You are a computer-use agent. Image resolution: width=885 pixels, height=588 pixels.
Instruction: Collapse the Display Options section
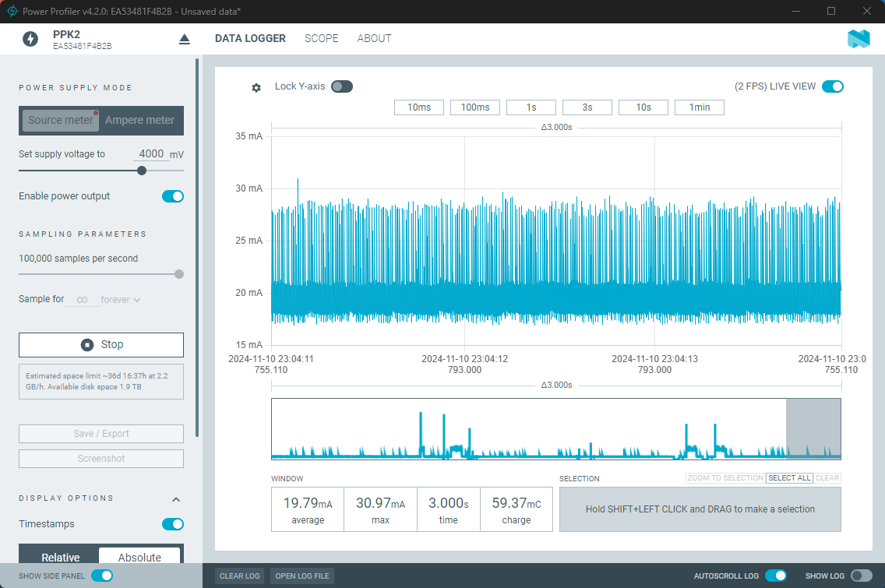click(x=176, y=499)
